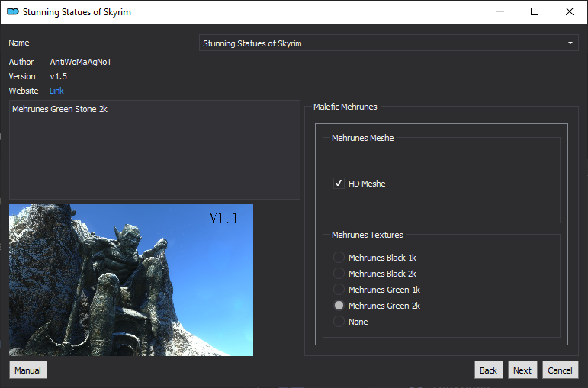
Task: Toggle the HD Meshe checkbox
Action: point(339,183)
